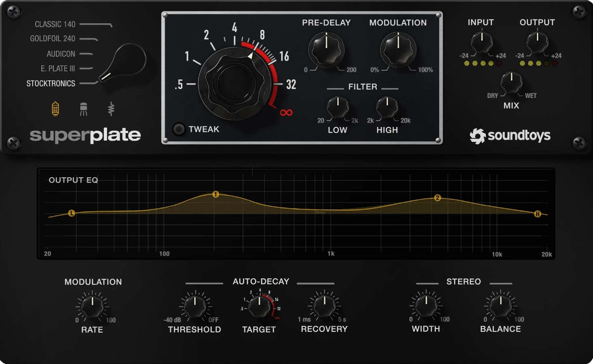Click the 100 frequency label
The height and width of the screenshot is (364, 593).
tap(164, 254)
